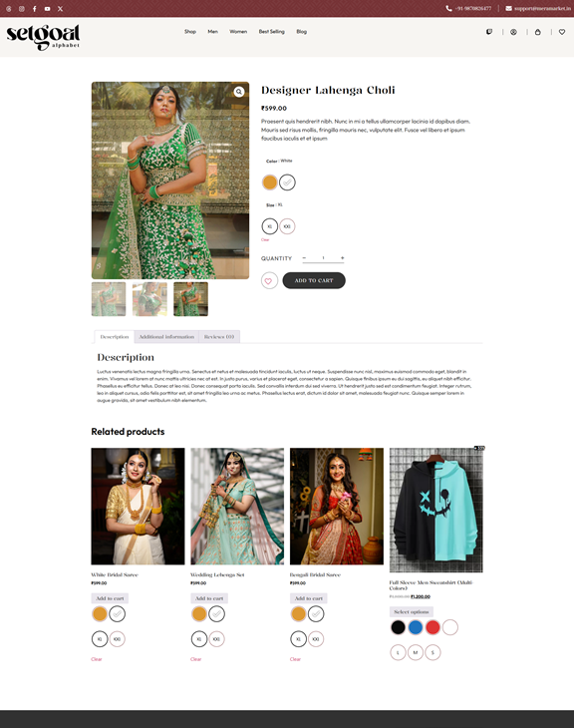Screen dimensions: 574x728
Task: Select the XL size option for Lahenga Choli
Action: pyautogui.click(x=270, y=226)
